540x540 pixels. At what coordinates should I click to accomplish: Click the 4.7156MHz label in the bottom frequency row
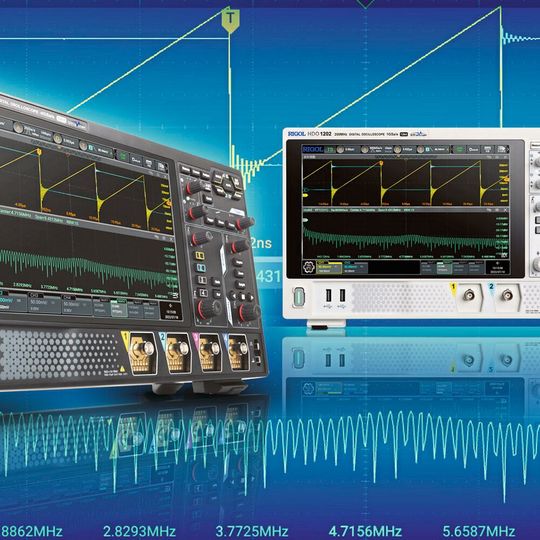pos(365,531)
